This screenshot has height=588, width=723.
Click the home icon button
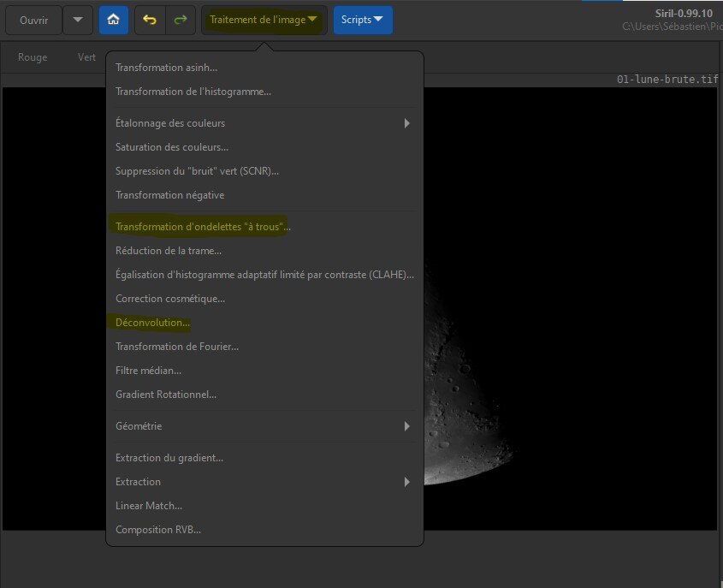pyautogui.click(x=114, y=20)
